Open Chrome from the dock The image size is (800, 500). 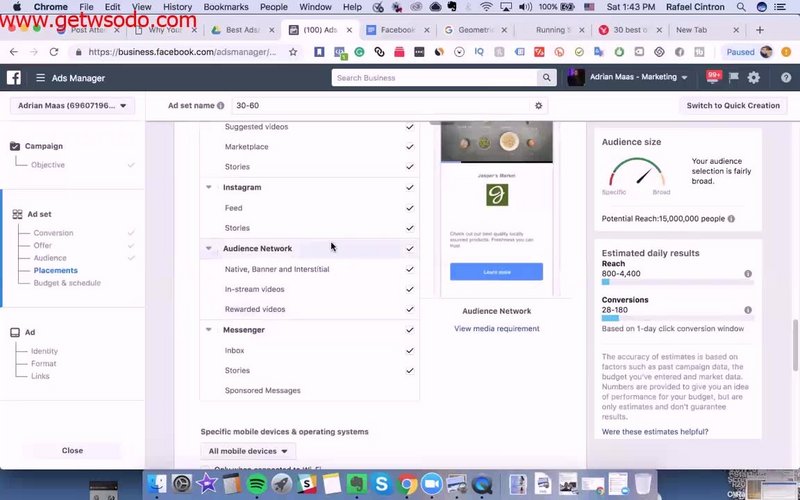[x=407, y=484]
